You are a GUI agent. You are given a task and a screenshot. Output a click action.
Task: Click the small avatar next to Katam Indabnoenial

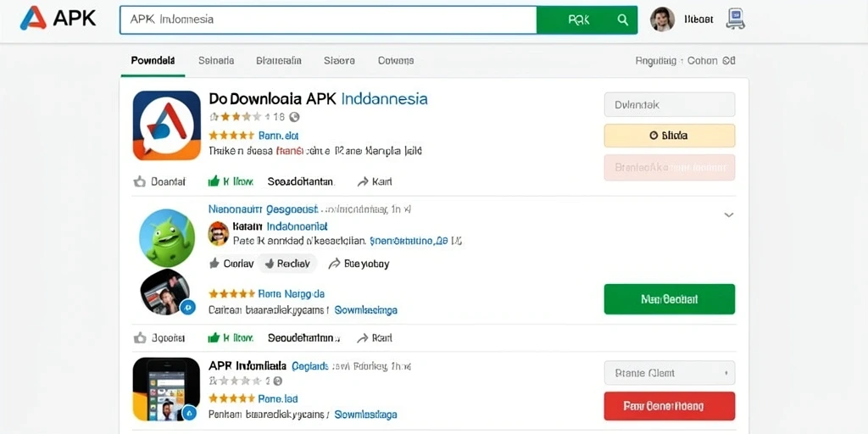point(218,233)
